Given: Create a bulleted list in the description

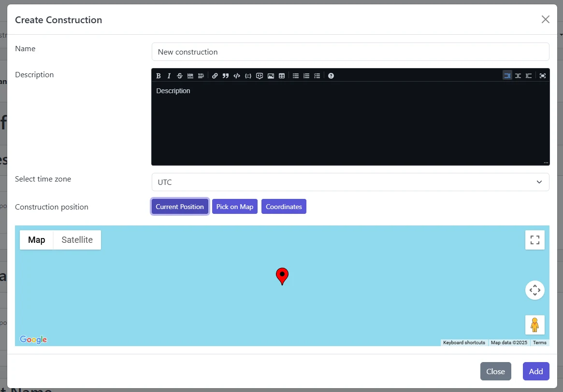Looking at the screenshot, I should click(296, 75).
